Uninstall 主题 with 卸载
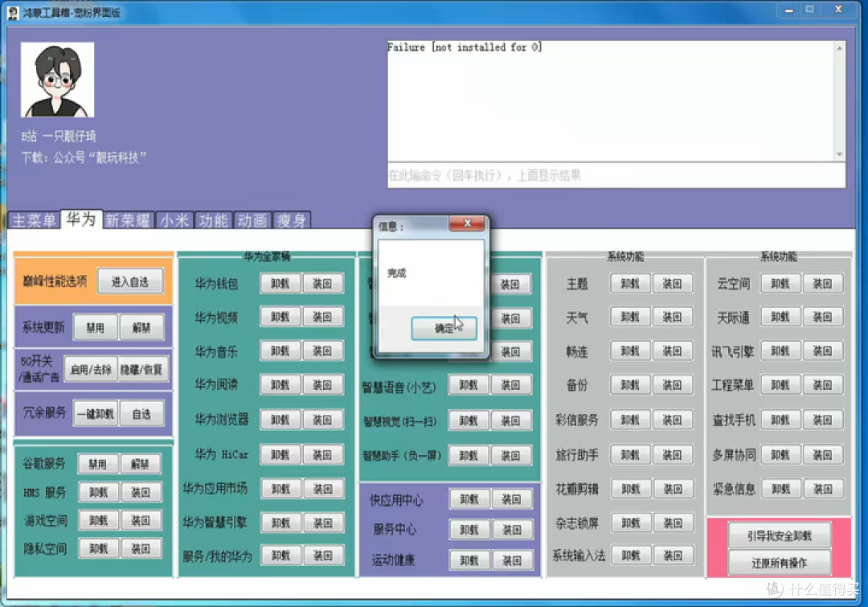Image resolution: width=868 pixels, height=607 pixels. 630,284
